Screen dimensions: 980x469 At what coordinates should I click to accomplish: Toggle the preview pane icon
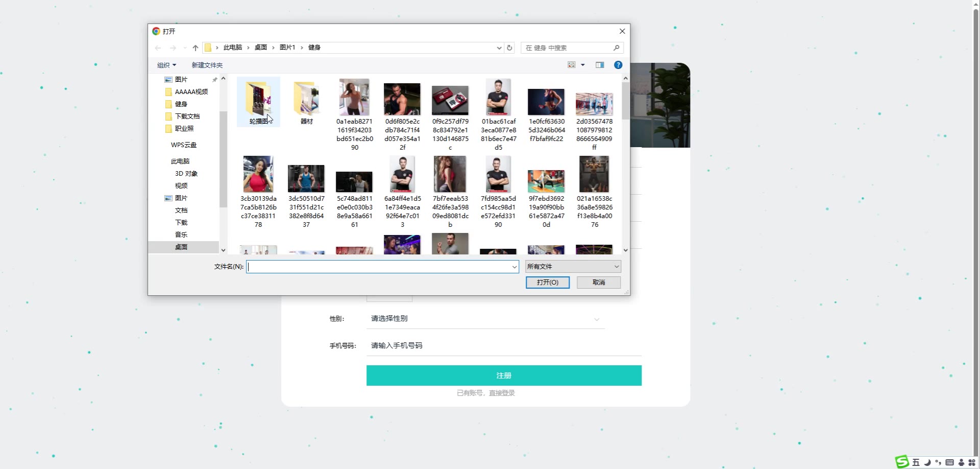tap(600, 65)
